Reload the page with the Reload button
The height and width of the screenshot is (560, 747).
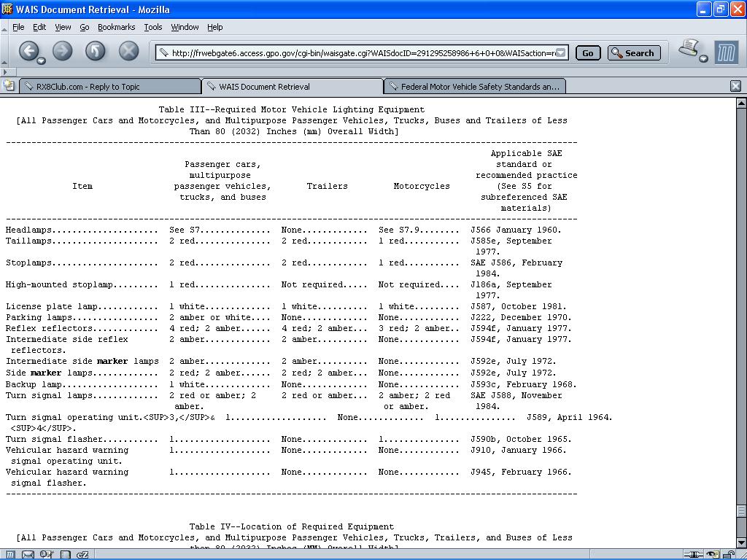(96, 51)
